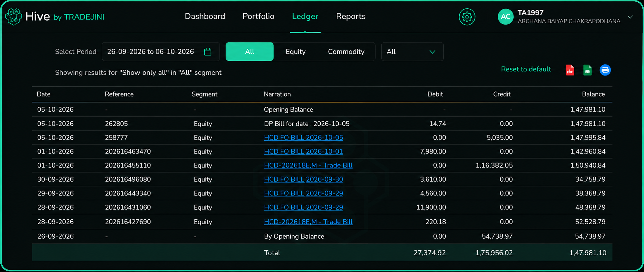The image size is (644, 272).
Task: Open Trade Bill link for reference 202616455110
Action: pos(308,166)
